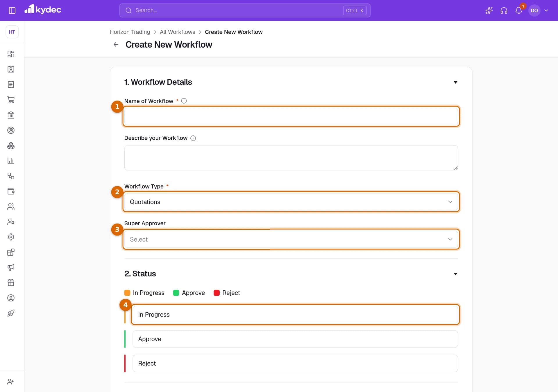
Task: Open the user settings sidebar icon
Action: coord(11,222)
